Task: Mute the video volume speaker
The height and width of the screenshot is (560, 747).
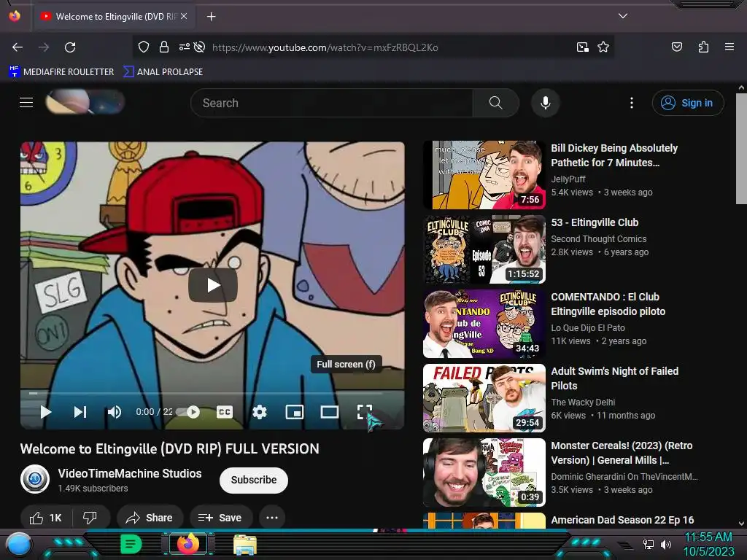Action: pyautogui.click(x=115, y=412)
